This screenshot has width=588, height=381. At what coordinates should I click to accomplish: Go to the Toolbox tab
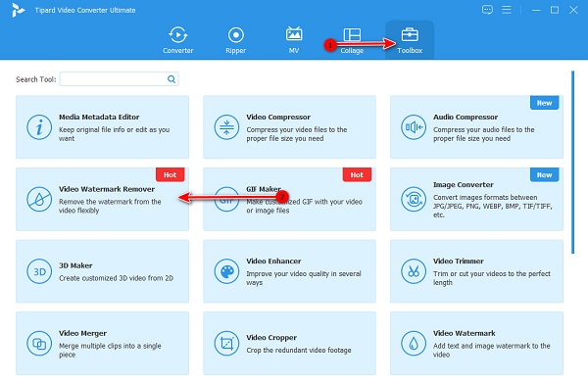(410, 40)
